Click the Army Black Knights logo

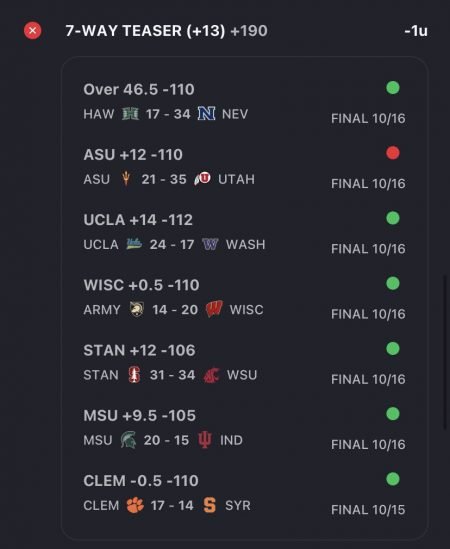pos(137,310)
